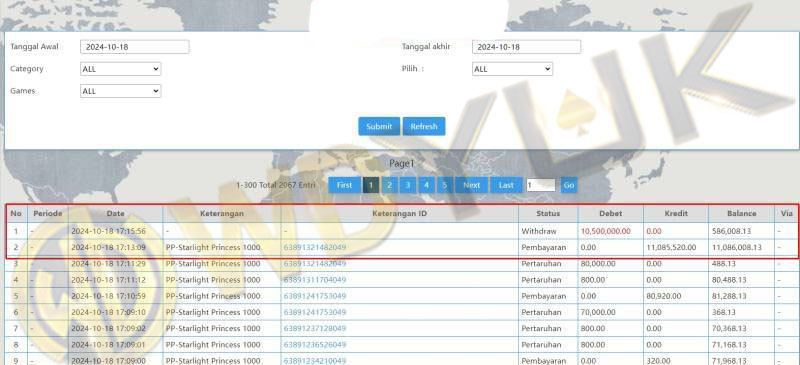
Task: Click the Tanggal akhir date field
Action: pyautogui.click(x=527, y=47)
